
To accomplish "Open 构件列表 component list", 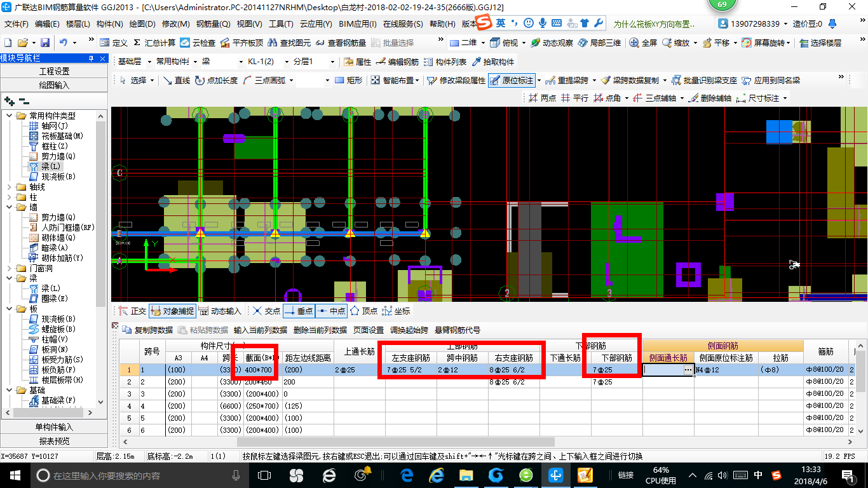I will coord(445,62).
